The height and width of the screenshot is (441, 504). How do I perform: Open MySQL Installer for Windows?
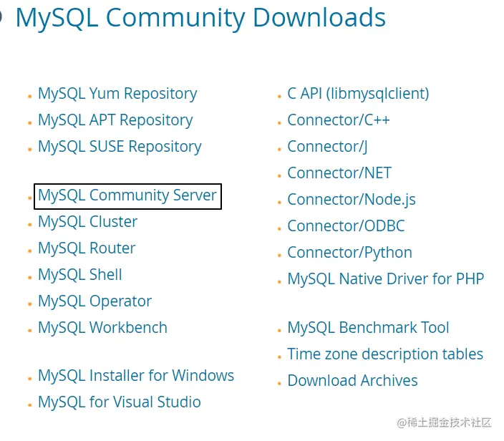tap(136, 376)
